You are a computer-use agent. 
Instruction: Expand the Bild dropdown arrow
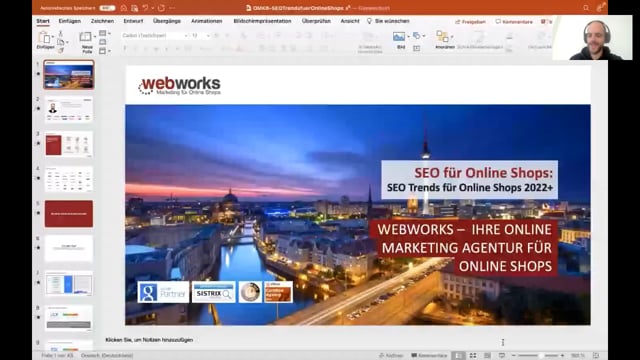pyautogui.click(x=408, y=37)
